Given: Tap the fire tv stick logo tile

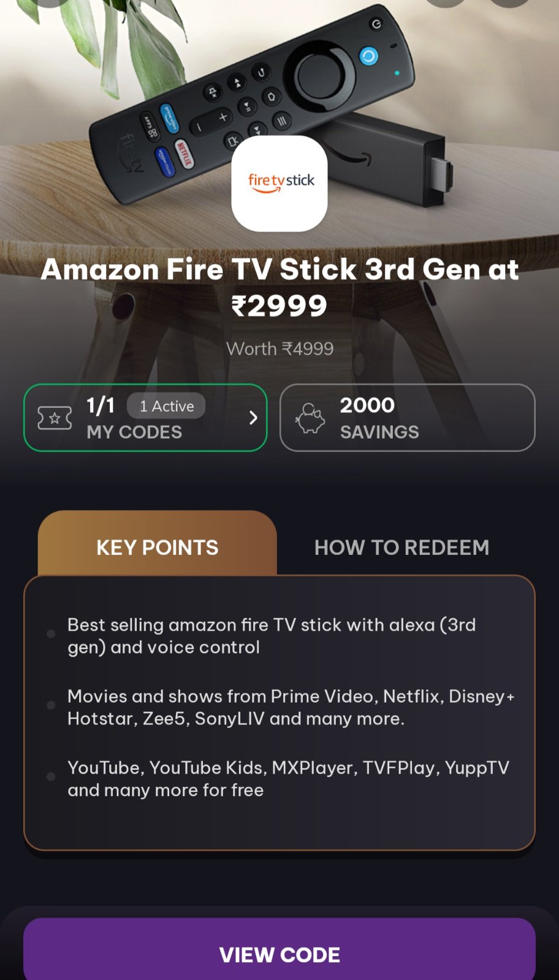Looking at the screenshot, I should [279, 184].
